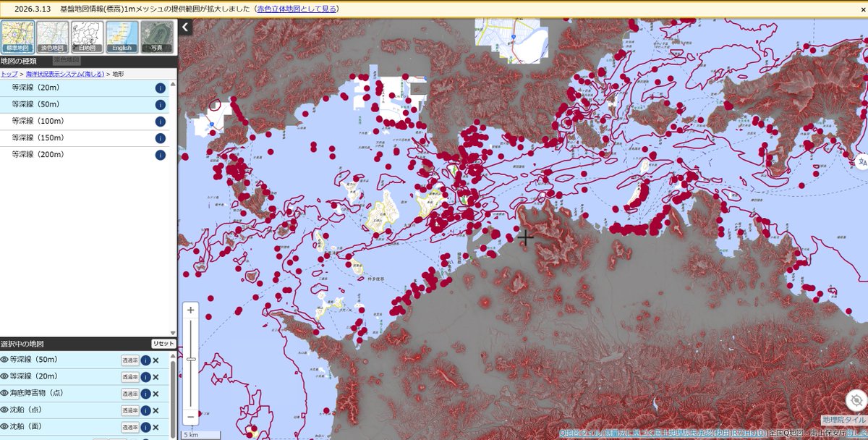Screen dimensions: 868x440
Task: Click the 選択中の地図 panel header
Action: [88, 344]
